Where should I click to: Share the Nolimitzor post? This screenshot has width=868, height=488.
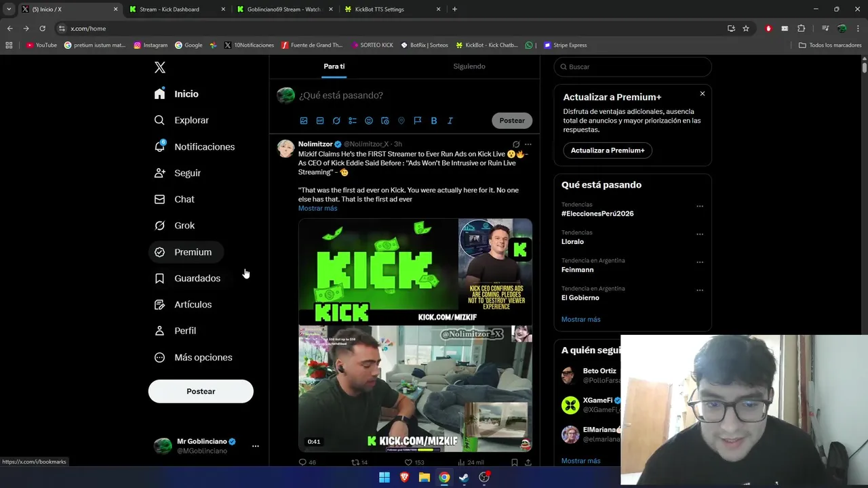click(x=528, y=462)
